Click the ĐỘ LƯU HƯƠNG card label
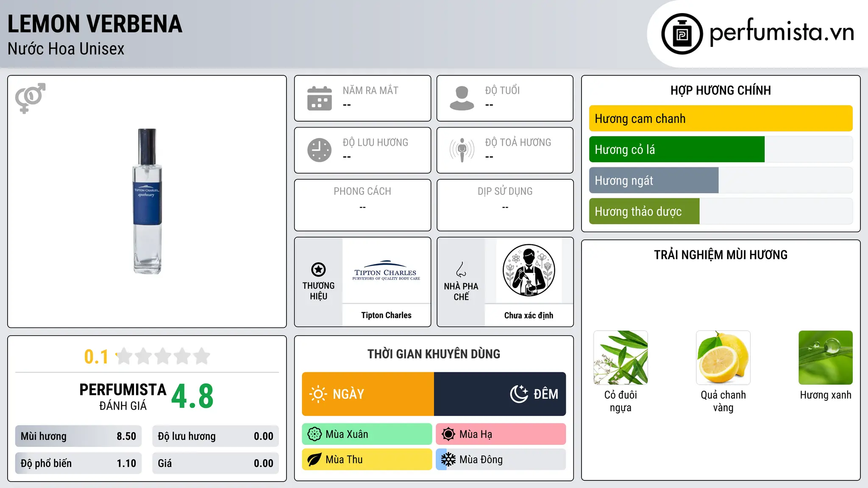 click(376, 142)
